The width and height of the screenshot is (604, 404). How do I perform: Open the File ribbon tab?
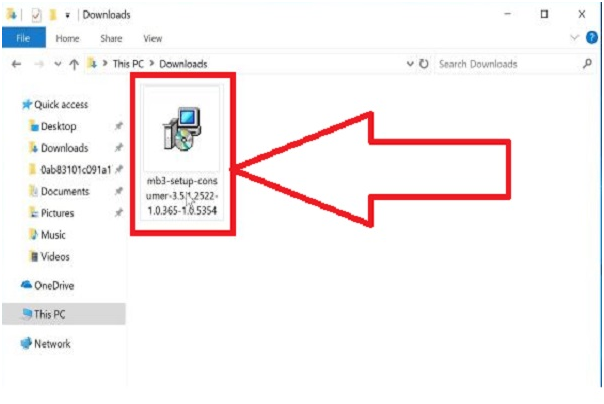point(23,38)
